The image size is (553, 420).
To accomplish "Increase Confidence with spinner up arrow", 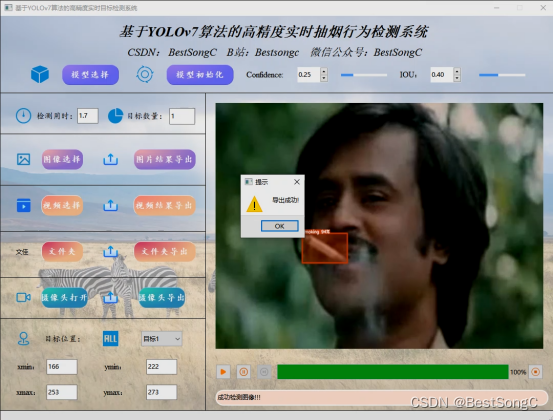I will [324, 71].
